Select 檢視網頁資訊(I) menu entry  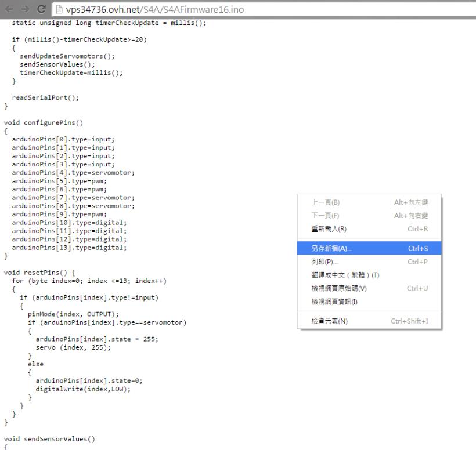335,302
